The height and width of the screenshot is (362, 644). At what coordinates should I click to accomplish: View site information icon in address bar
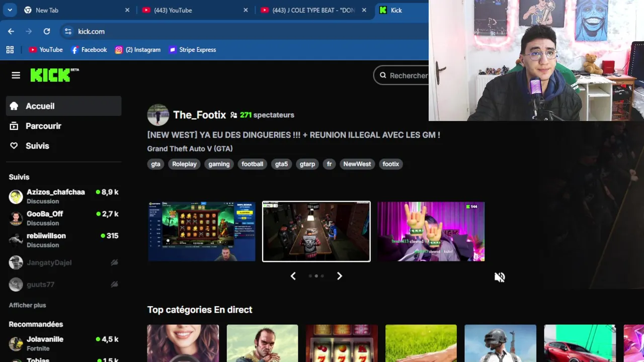point(68,32)
